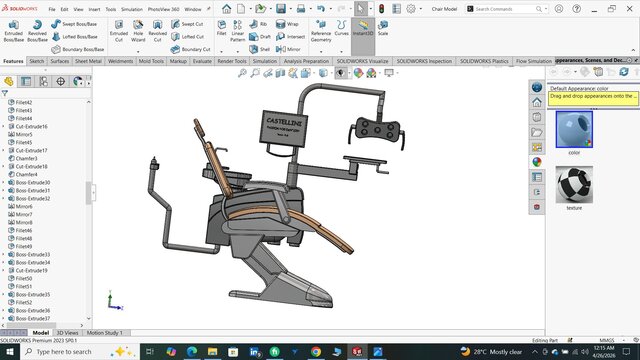The width and height of the screenshot is (640, 360).
Task: Open the Simulation menu
Action: (x=132, y=9)
